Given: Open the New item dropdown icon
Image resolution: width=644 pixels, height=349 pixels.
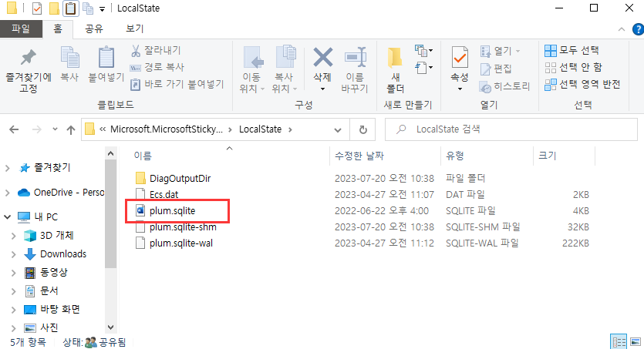Looking at the screenshot, I should (x=424, y=51).
